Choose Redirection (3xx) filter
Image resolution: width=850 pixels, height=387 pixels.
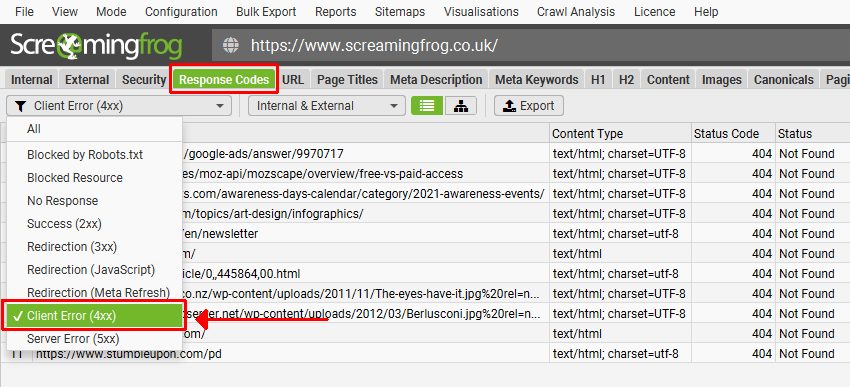(94, 247)
